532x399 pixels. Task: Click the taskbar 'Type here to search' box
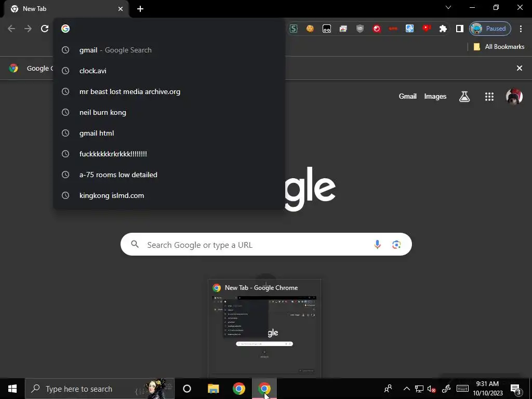pyautogui.click(x=100, y=389)
